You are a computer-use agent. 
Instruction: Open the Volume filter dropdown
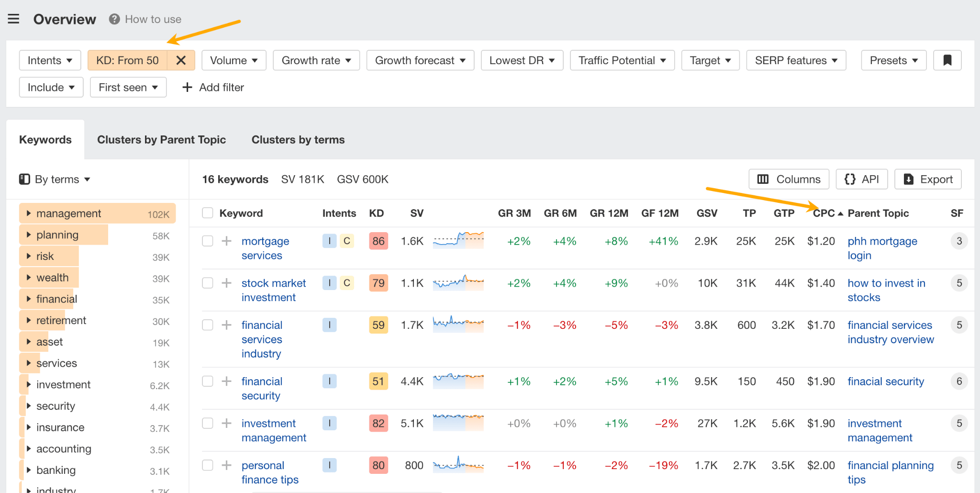click(234, 60)
